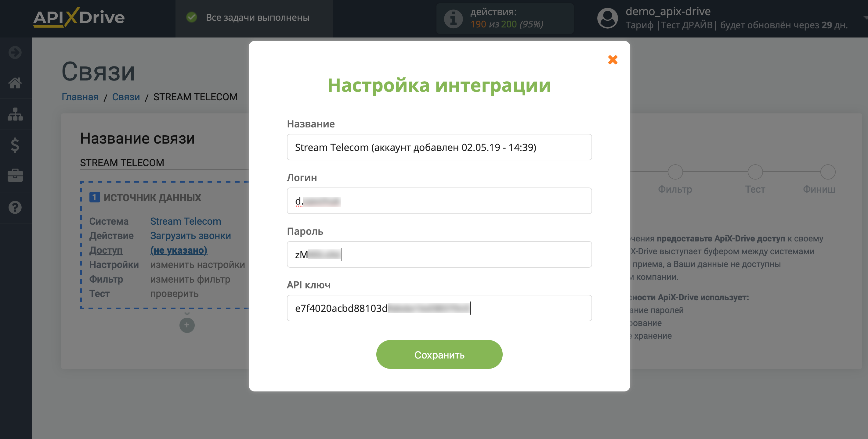Open the billing dollar icon in sidebar
This screenshot has width=868, height=439.
15,145
